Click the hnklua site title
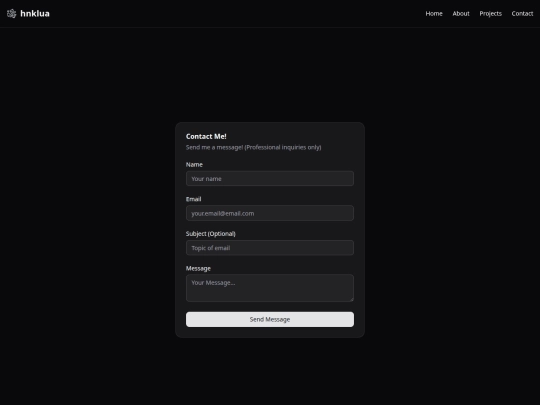This screenshot has height=405, width=540. [x=35, y=13]
